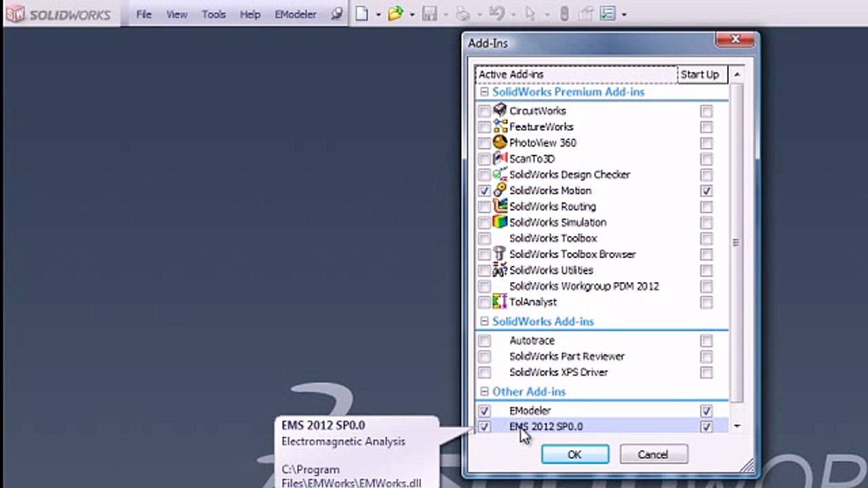868x488 pixels.
Task: Enable the PhotoView 360 active add-in checkbox
Action: click(x=484, y=143)
